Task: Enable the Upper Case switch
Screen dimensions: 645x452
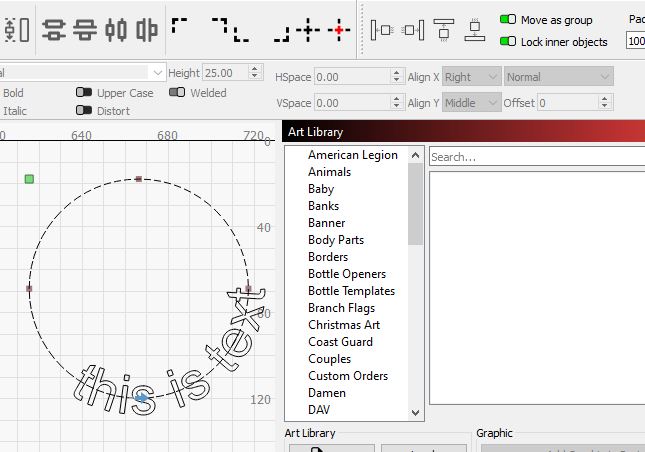Action: coord(84,92)
